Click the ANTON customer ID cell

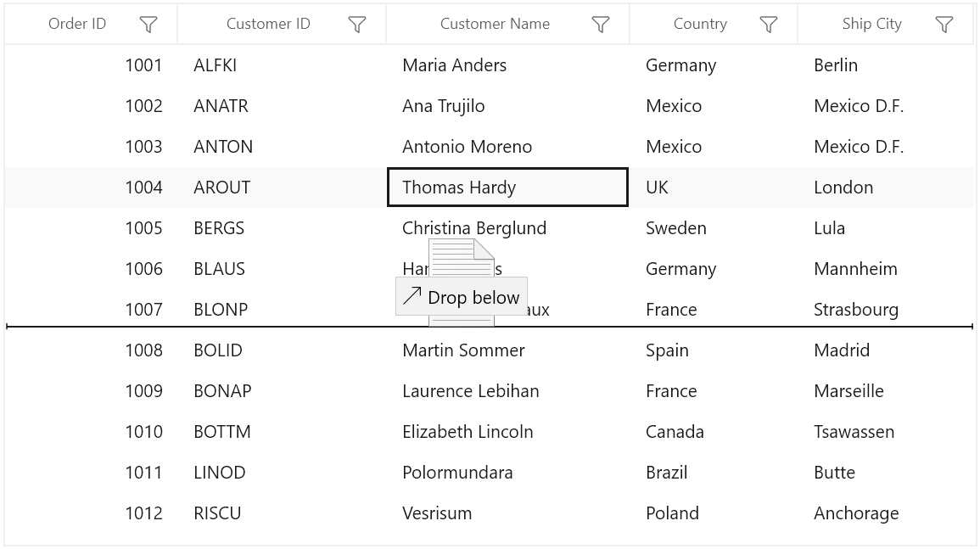tap(282, 146)
